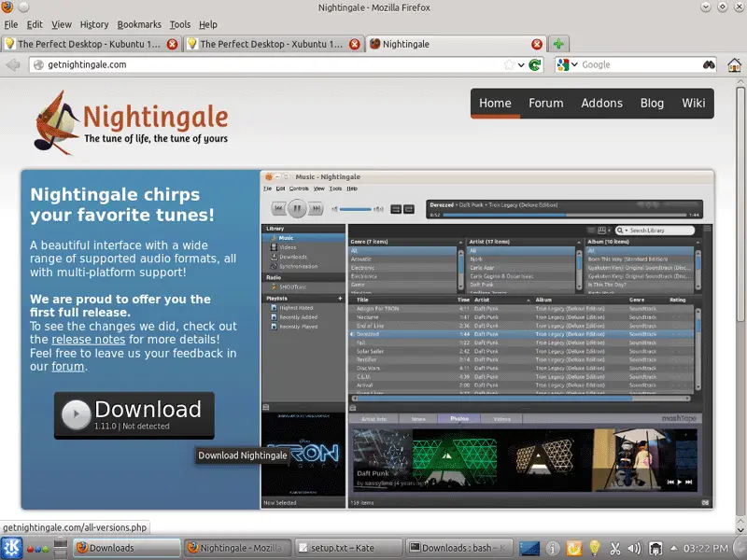Open the Forum navigation link

coord(546,104)
